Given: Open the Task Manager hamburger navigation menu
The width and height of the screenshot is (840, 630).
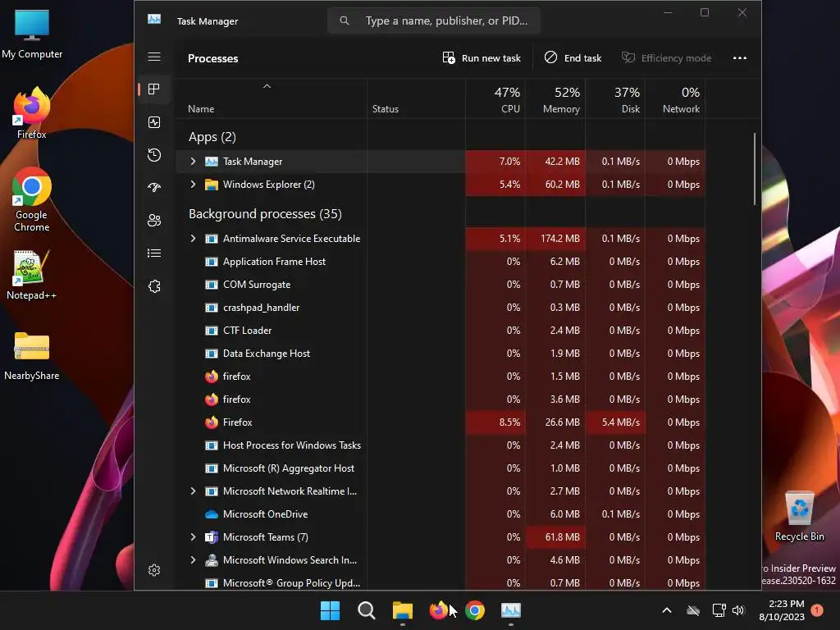Looking at the screenshot, I should 154,57.
